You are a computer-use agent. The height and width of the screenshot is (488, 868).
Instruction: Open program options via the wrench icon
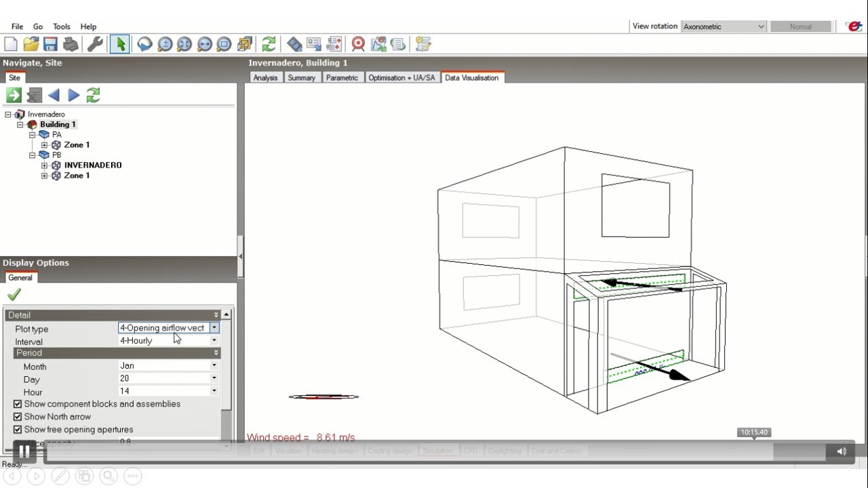(x=95, y=45)
